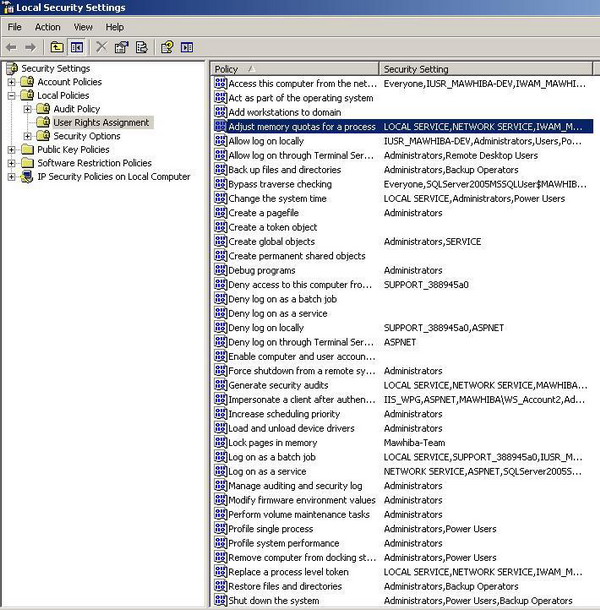Viewport: 600px width, 610px height.
Task: Select Modify firmware environment values
Action: (x=302, y=500)
